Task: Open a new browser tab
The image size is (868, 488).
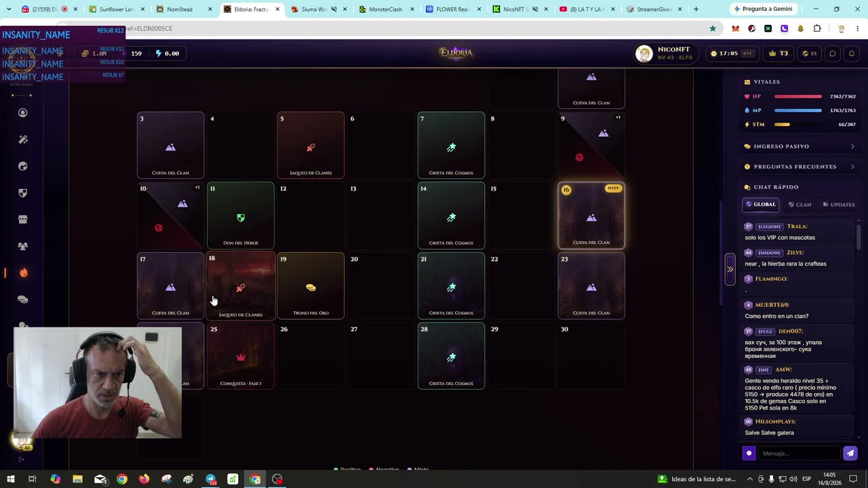Action: (x=696, y=9)
